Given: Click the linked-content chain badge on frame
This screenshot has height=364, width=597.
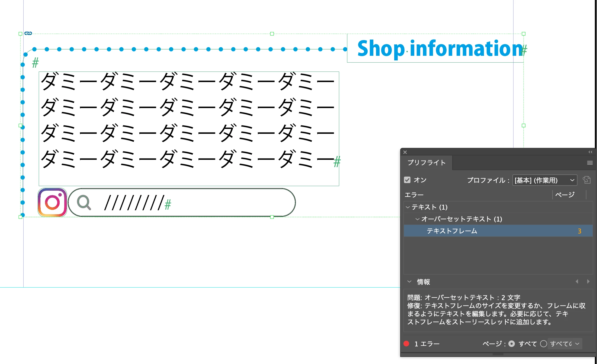Looking at the screenshot, I should (x=28, y=33).
